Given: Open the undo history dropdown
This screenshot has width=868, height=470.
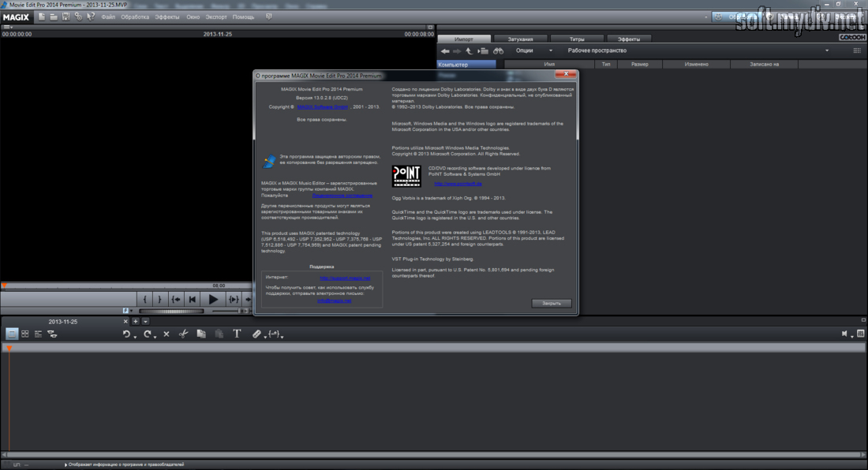Looking at the screenshot, I should pyautogui.click(x=134, y=336).
